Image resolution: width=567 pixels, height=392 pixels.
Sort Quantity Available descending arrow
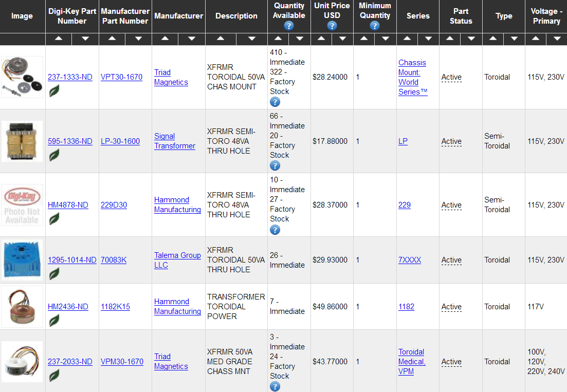300,39
